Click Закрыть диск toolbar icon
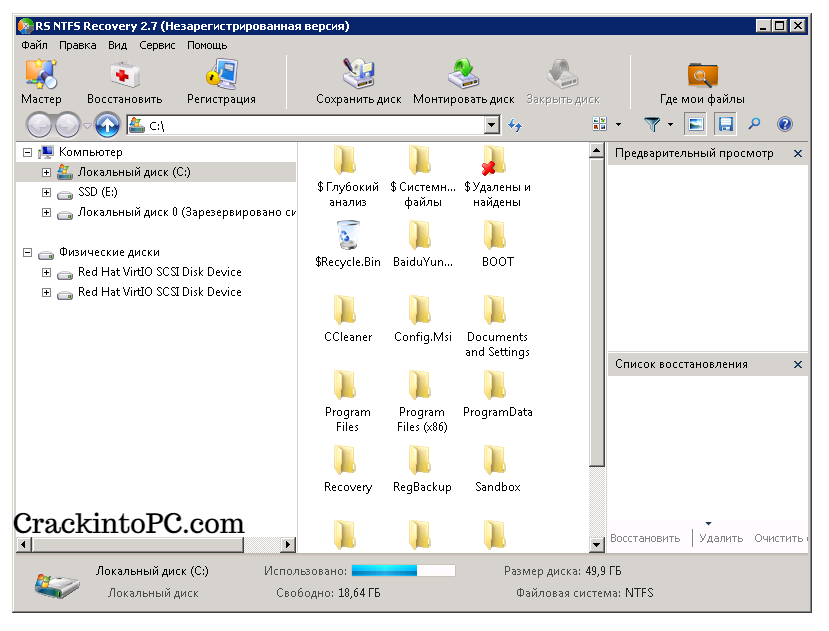829x631 pixels. point(563,74)
